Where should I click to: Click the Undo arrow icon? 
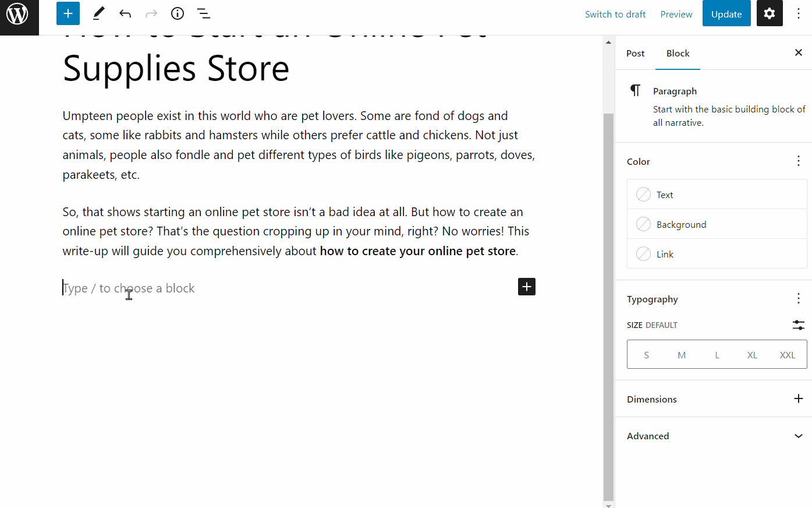125,13
